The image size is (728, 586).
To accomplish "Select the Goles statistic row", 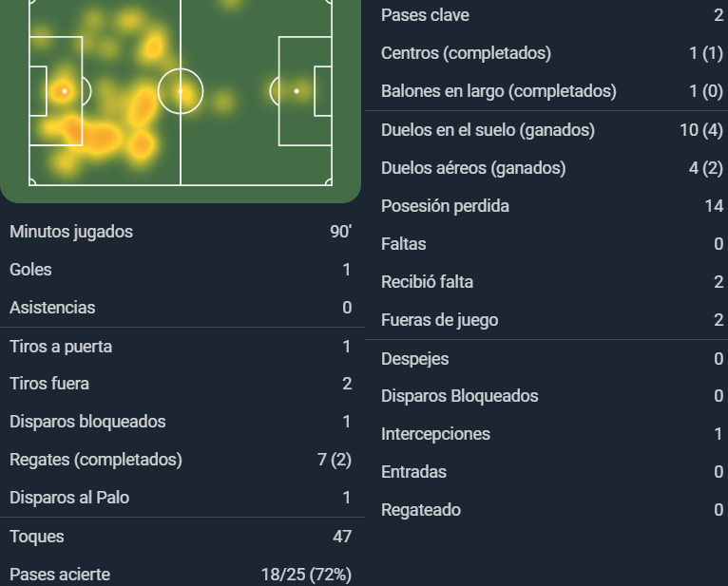I will pyautogui.click(x=181, y=270).
